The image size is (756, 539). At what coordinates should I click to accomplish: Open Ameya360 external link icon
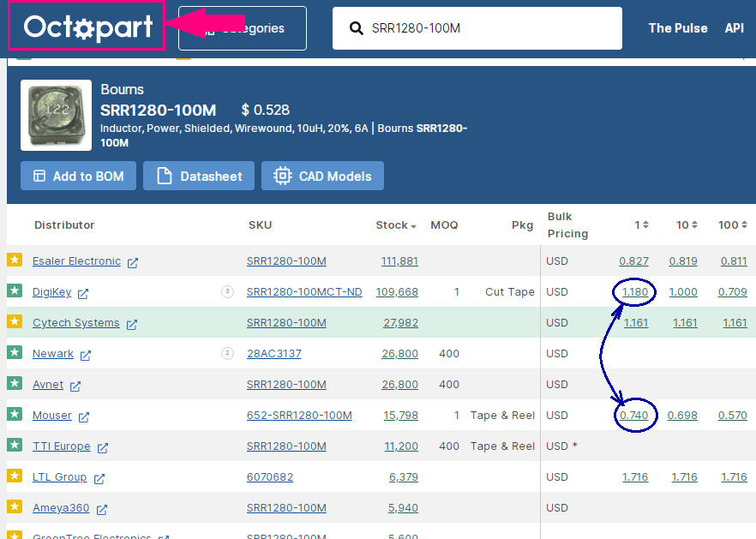pyautogui.click(x=102, y=510)
